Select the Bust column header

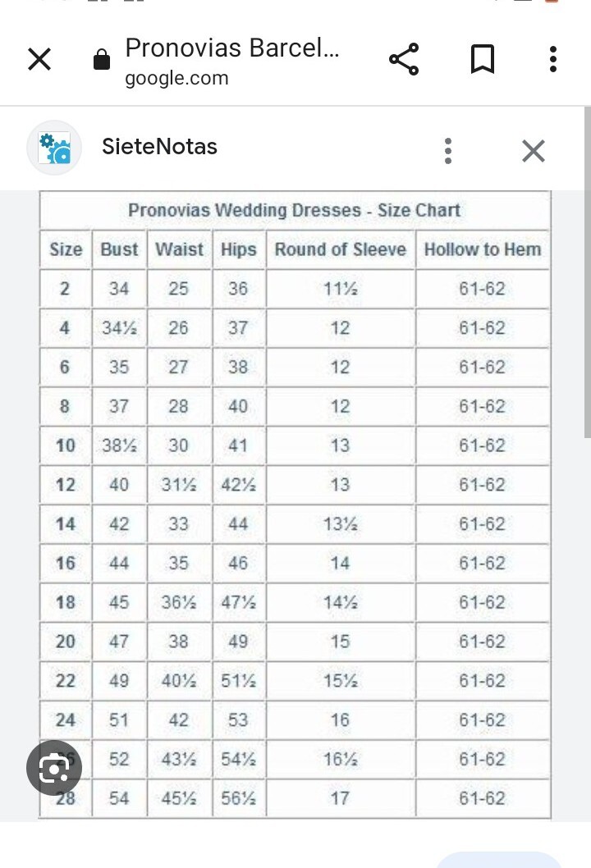(x=119, y=249)
